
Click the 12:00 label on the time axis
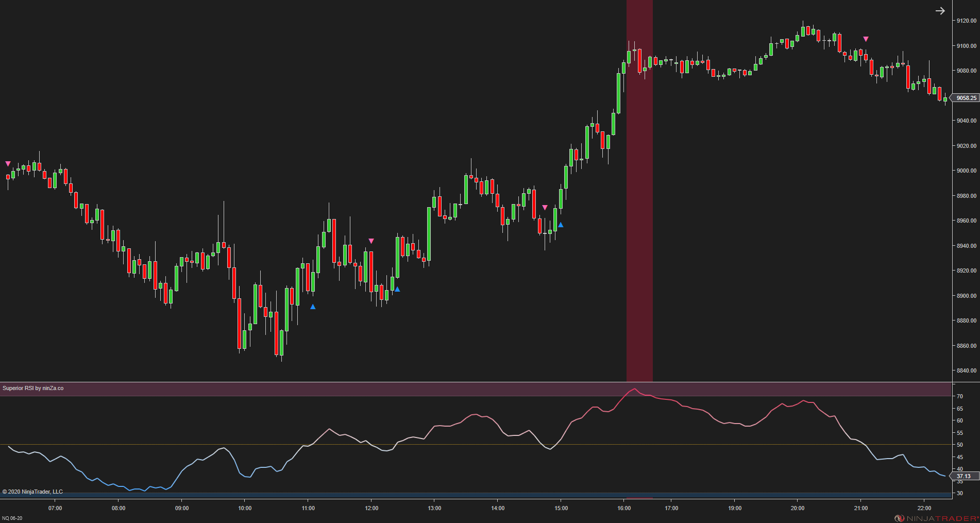[x=372, y=508]
